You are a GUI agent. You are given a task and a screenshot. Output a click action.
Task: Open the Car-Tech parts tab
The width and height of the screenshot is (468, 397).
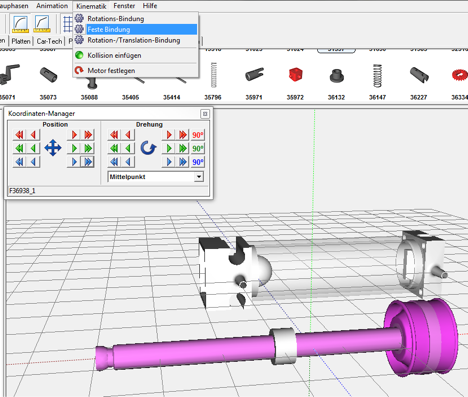[x=49, y=41]
